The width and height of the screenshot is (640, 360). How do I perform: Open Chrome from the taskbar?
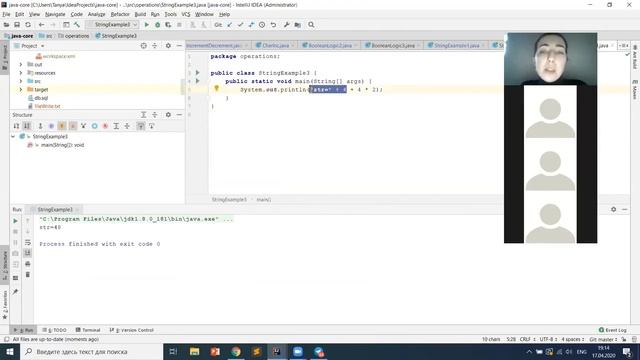[x=236, y=351]
